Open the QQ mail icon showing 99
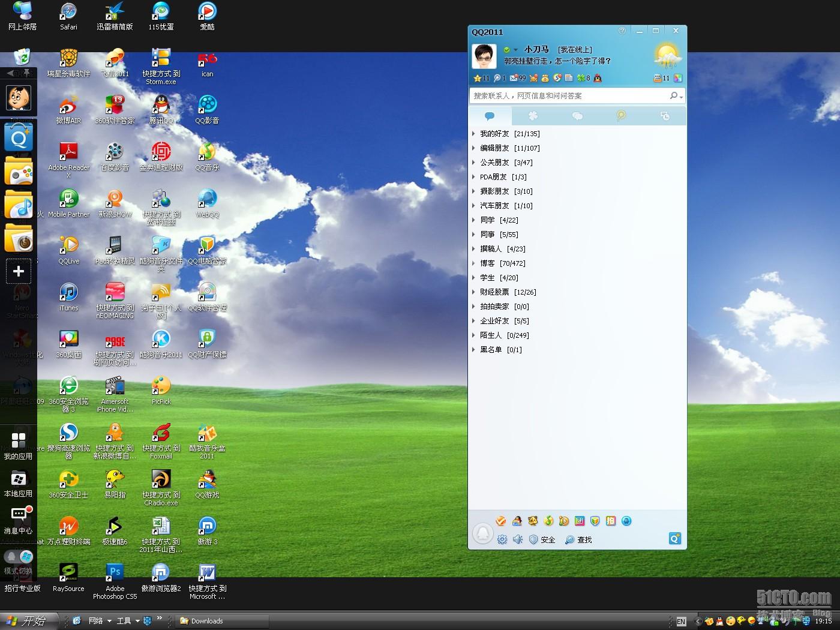 (x=517, y=78)
